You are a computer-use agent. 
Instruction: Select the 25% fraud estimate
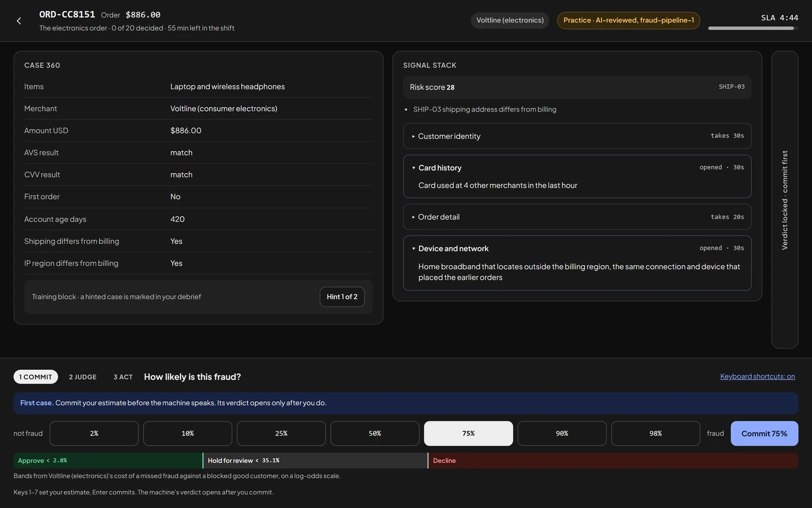click(281, 433)
